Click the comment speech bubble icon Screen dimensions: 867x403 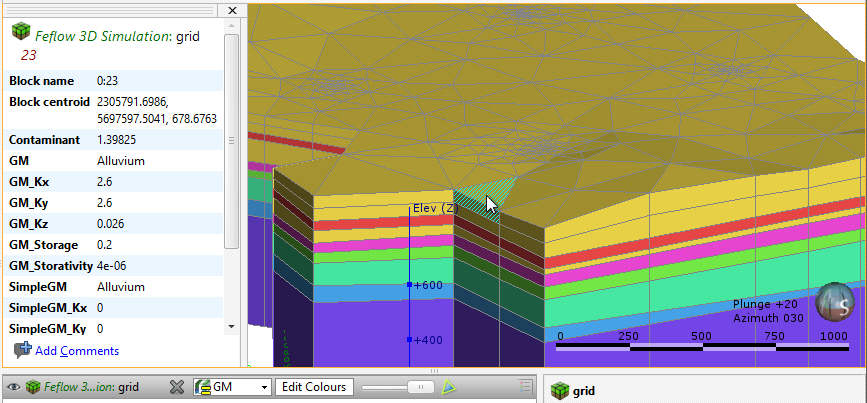pos(22,350)
